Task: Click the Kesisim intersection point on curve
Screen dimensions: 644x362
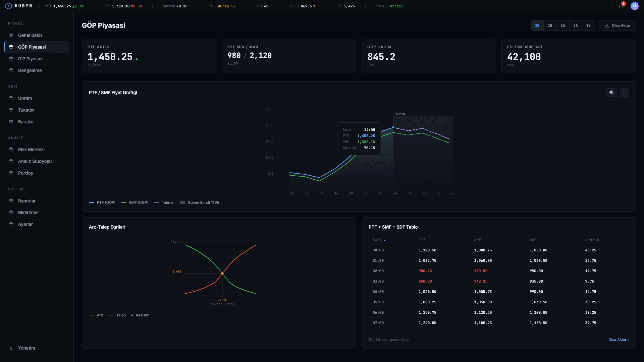Action: [x=222, y=274]
